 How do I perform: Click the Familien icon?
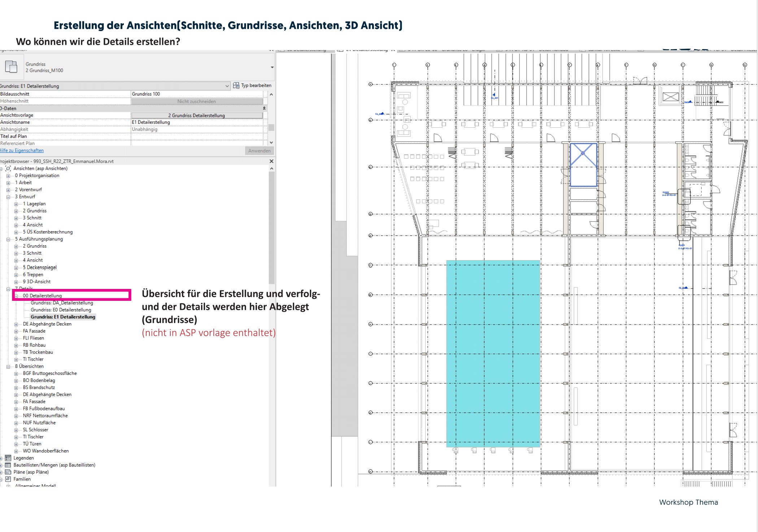(8, 479)
